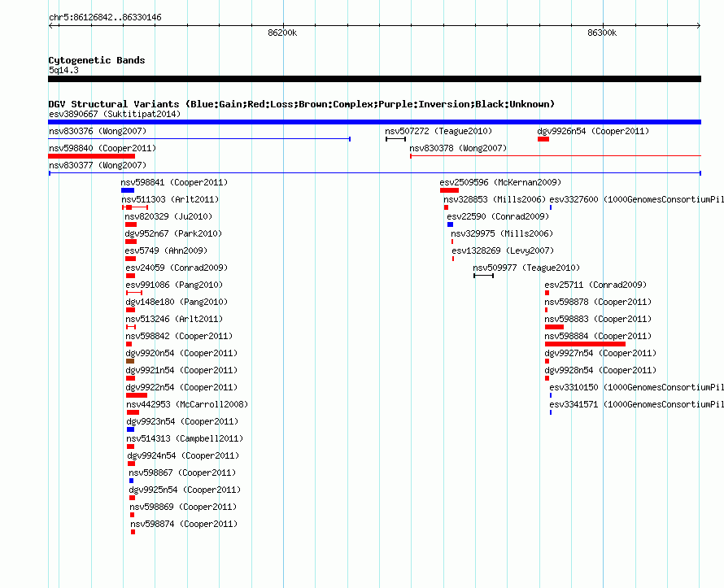Viewport: 724px width, 588px height.
Task: Open nsv329975 (Mills2006) variant
Action: pyautogui.click(x=502, y=233)
